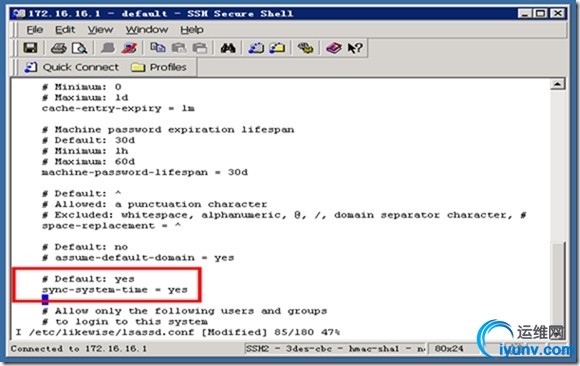This screenshot has width=580, height=366.
Task: Click comment '# to login to this system'
Action: tap(125, 322)
